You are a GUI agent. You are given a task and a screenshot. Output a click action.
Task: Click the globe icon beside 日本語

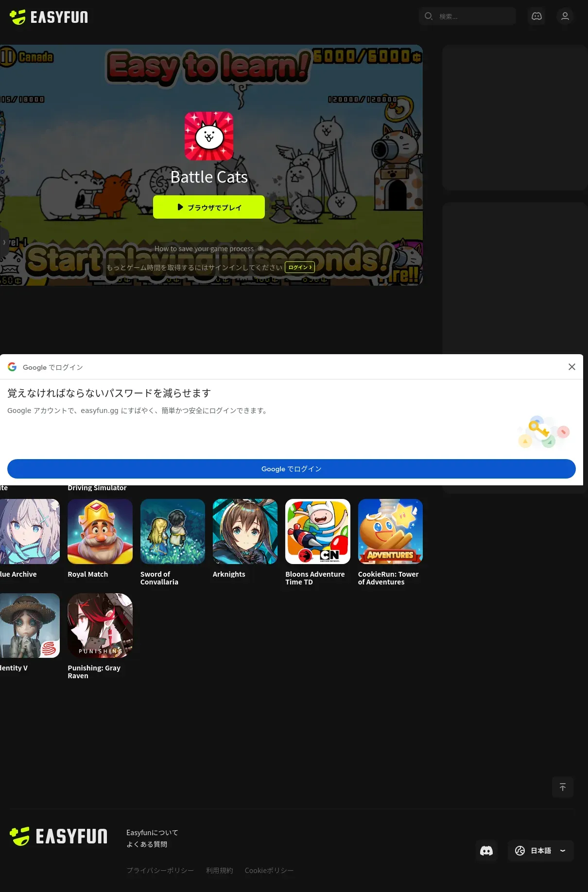coord(520,851)
